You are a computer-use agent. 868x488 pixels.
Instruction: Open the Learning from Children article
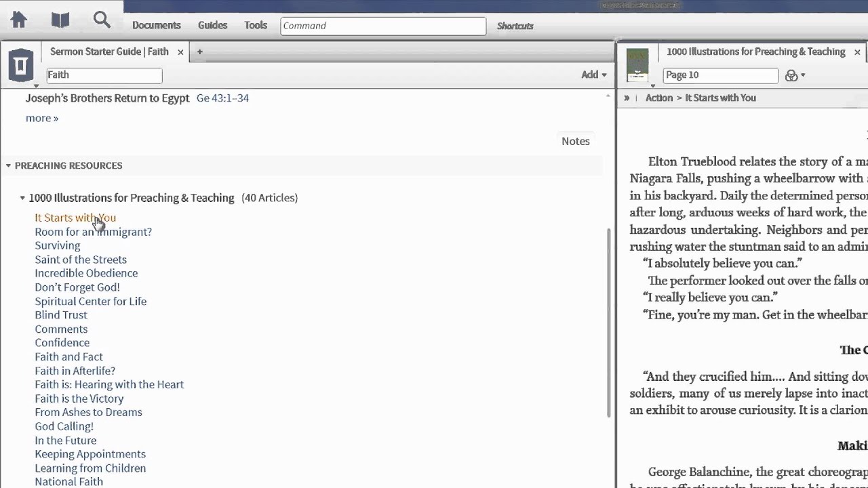90,468
